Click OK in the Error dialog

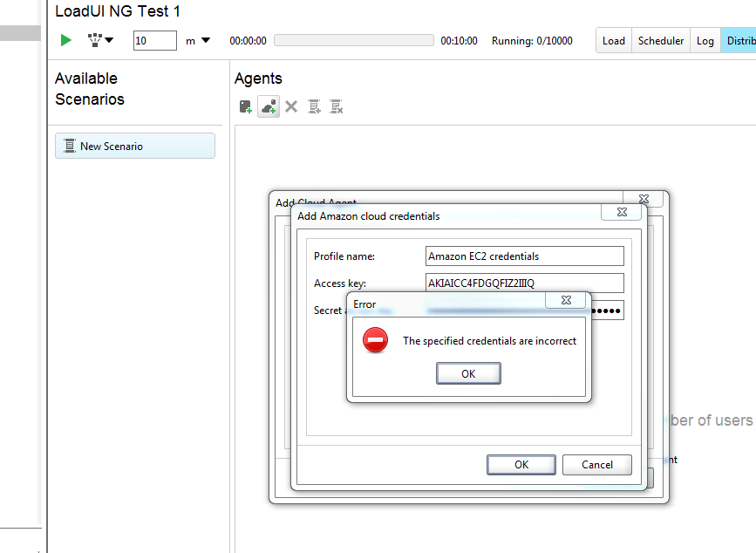pyautogui.click(x=468, y=373)
